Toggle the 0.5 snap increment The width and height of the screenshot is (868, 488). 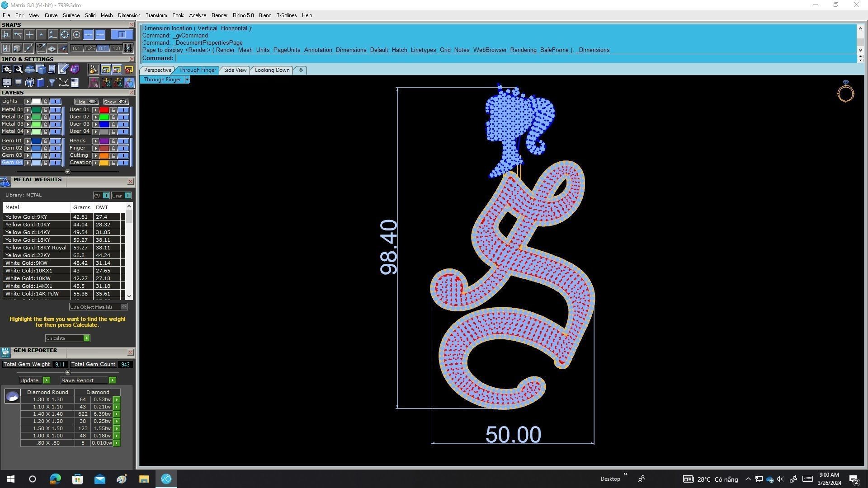pos(103,48)
